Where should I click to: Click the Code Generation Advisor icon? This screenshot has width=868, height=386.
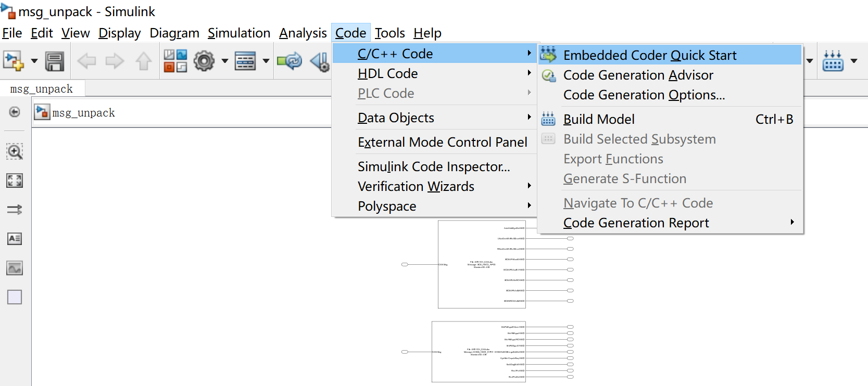click(549, 75)
